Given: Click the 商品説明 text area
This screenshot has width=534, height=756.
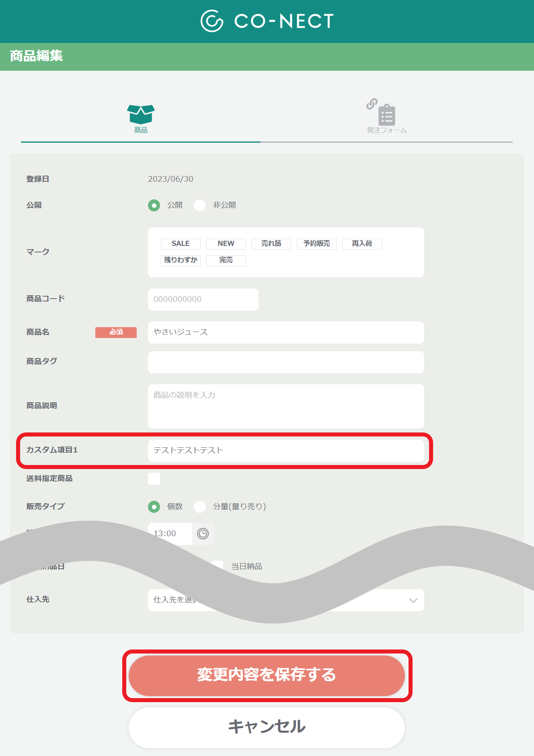Looking at the screenshot, I should tap(286, 406).
